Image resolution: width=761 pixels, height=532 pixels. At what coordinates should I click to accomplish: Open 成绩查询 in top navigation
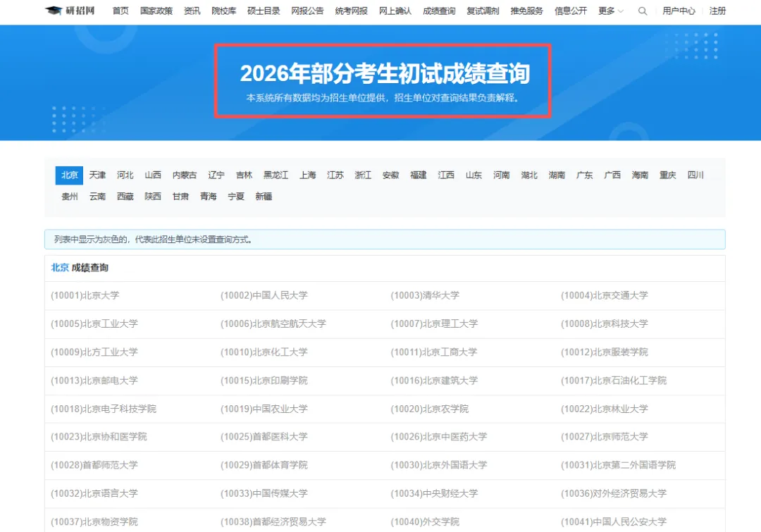(x=439, y=11)
